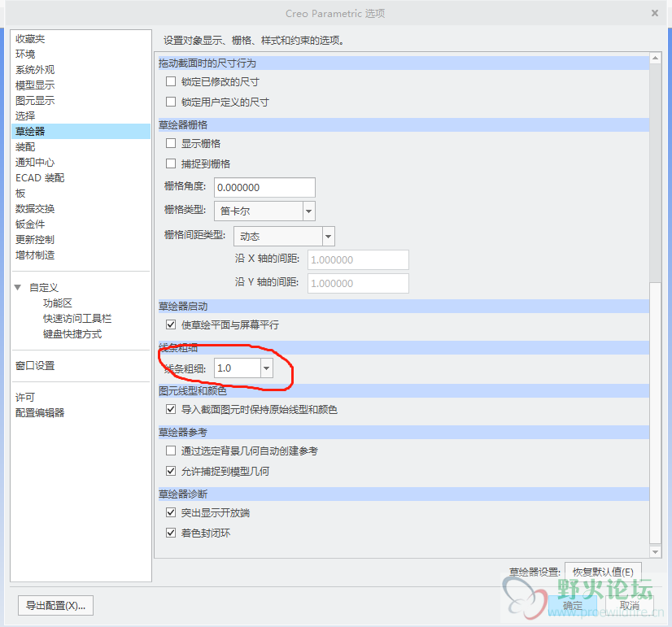
Task: Select 草绘器 category
Action: [x=81, y=131]
